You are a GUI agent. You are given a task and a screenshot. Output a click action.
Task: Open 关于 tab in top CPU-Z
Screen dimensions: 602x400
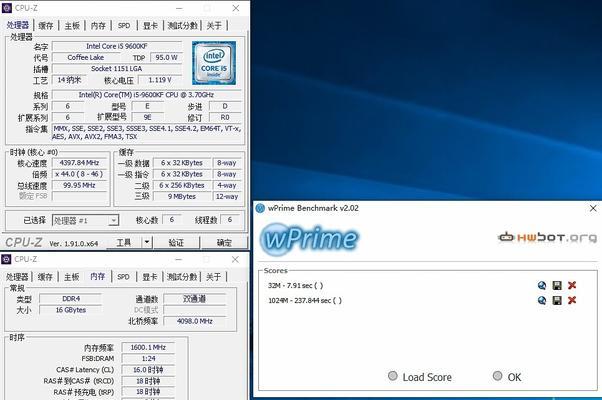pyautogui.click(x=214, y=26)
